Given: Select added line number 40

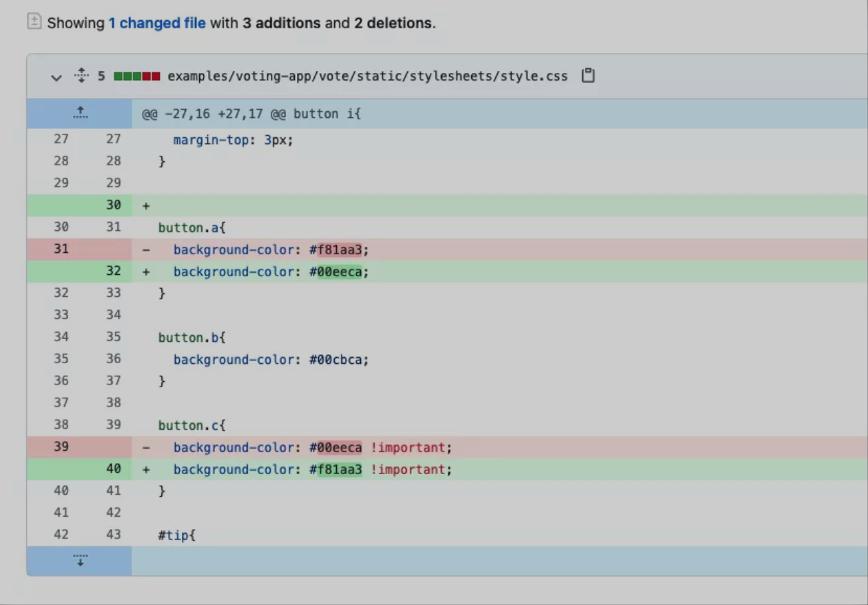Looking at the screenshot, I should point(114,469).
